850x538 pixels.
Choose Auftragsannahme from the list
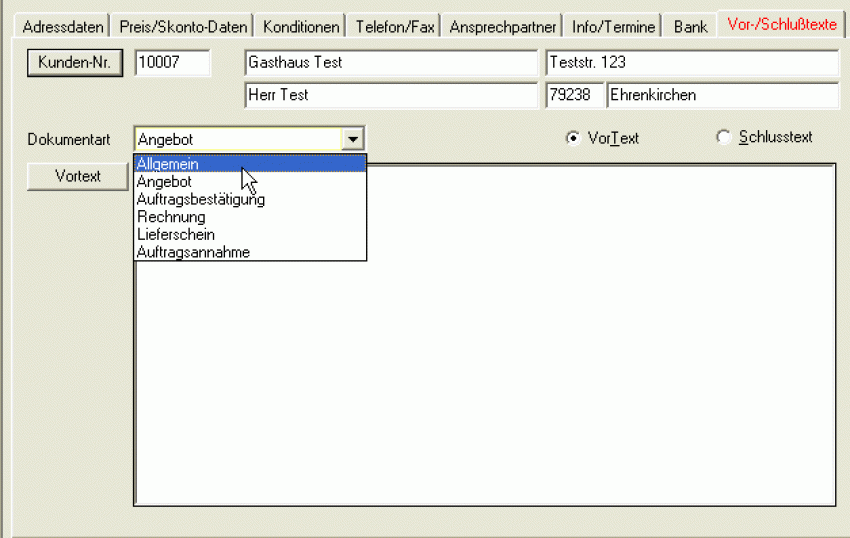tap(193, 253)
